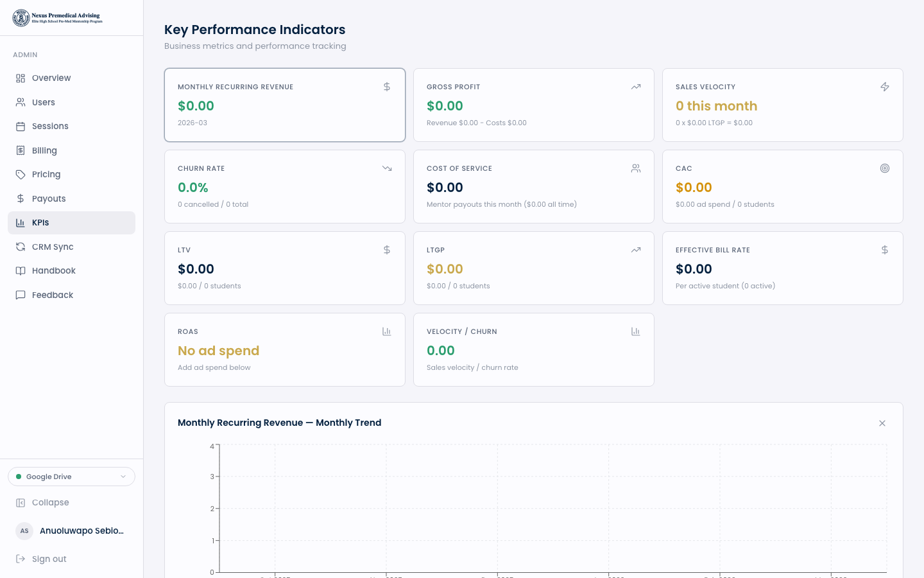Click the lightning bolt icon on Sales Velocity card
The height and width of the screenshot is (578, 924).
pos(885,87)
